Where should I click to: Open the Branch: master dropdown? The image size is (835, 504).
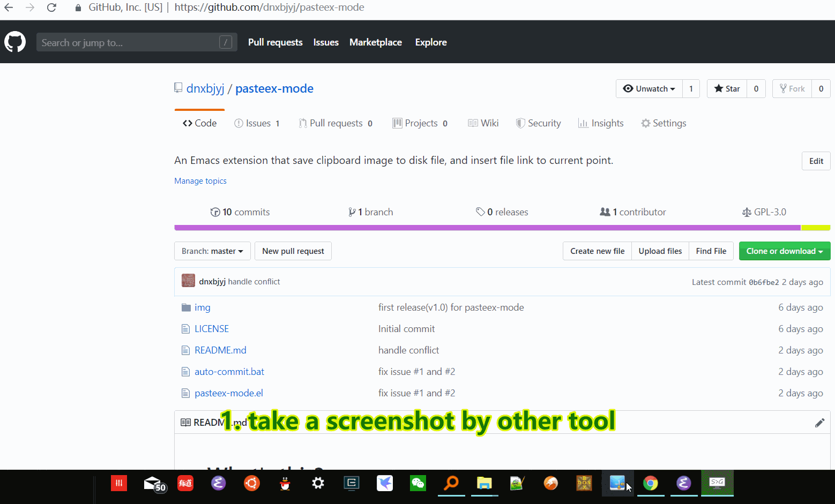pos(212,251)
